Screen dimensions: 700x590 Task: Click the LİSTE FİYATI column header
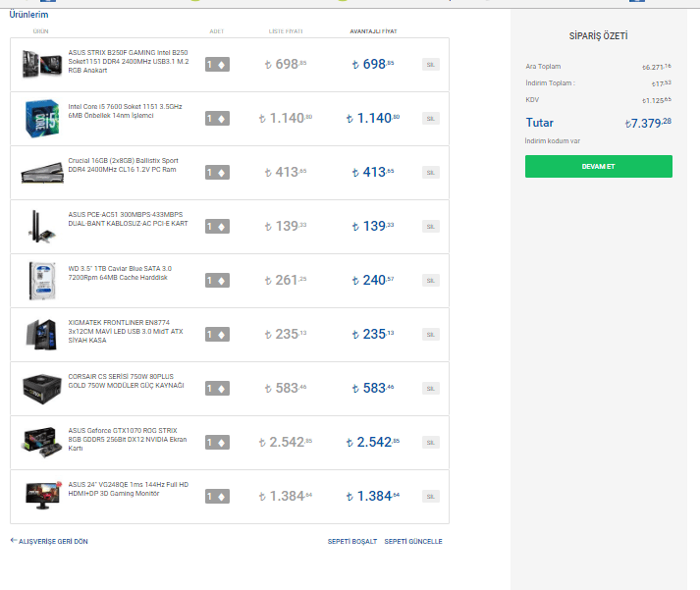point(286,31)
